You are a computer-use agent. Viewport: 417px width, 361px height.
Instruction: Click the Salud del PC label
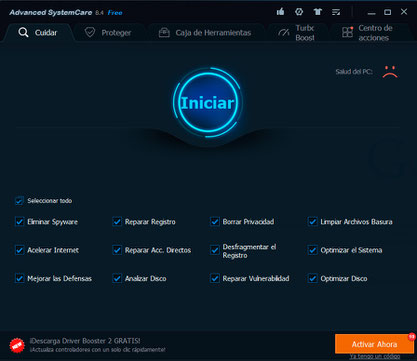[x=354, y=72]
